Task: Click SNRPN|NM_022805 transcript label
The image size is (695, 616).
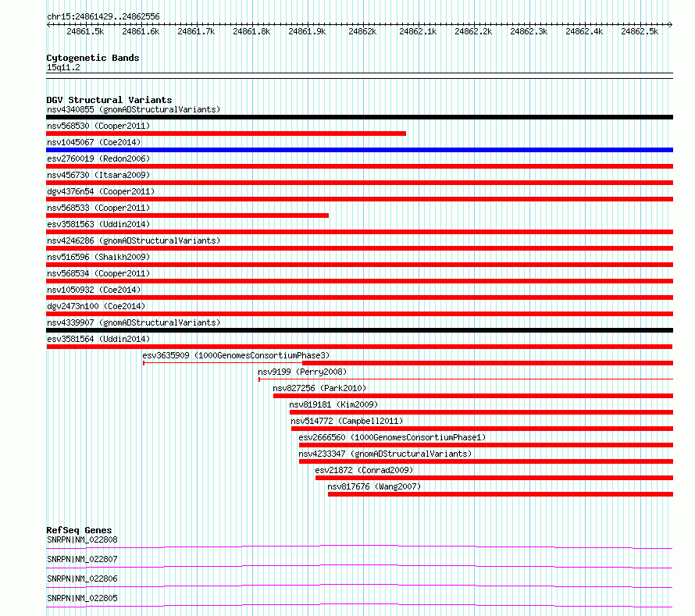Action: [83, 598]
